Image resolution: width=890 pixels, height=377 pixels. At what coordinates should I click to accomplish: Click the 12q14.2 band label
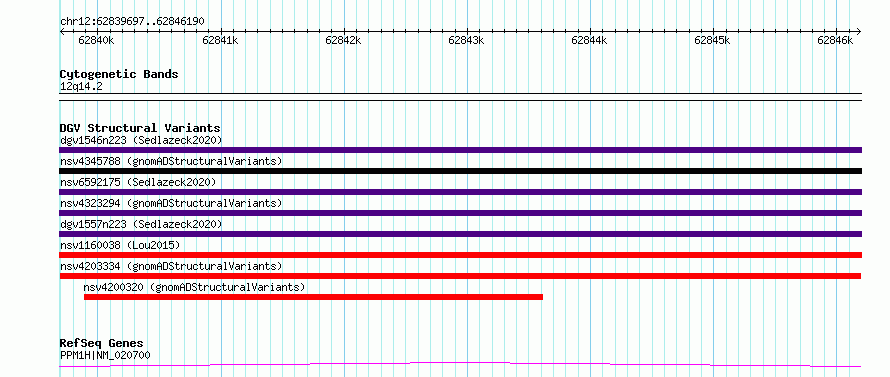click(x=81, y=87)
